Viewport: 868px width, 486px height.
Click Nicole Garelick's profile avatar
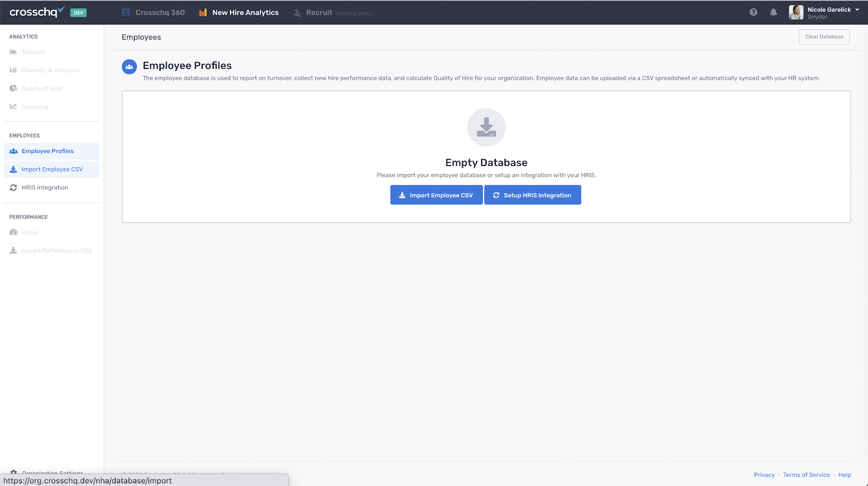tap(796, 12)
